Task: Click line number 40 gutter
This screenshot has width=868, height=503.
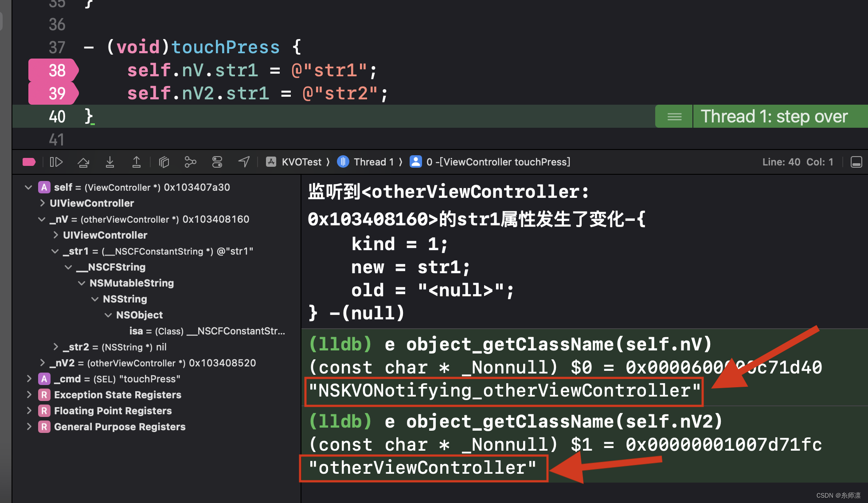Action: coord(57,117)
